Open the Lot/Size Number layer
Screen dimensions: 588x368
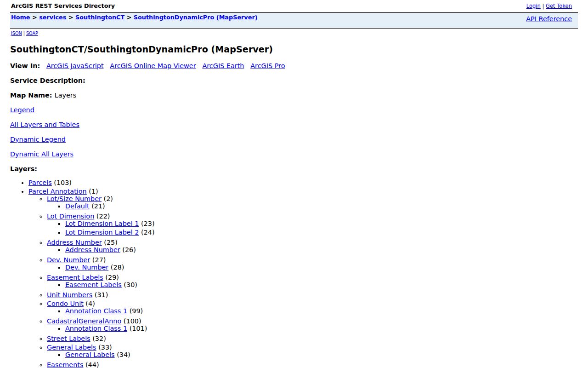tap(74, 199)
